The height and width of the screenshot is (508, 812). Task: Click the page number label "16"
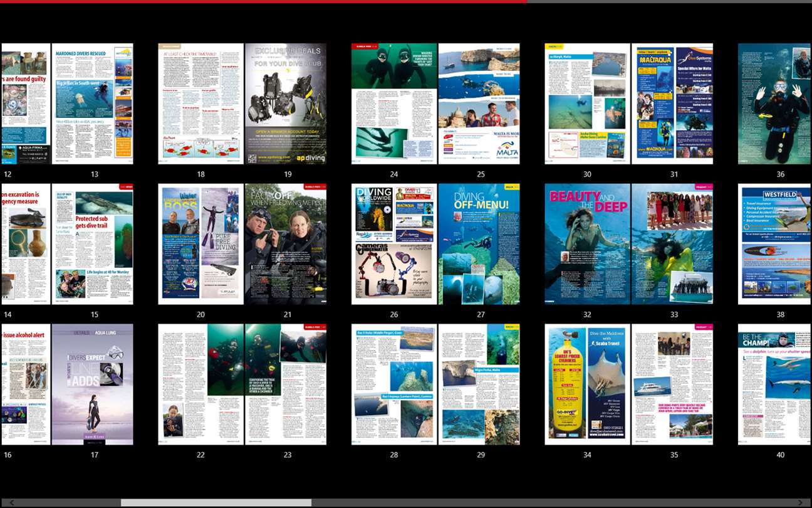[8, 455]
